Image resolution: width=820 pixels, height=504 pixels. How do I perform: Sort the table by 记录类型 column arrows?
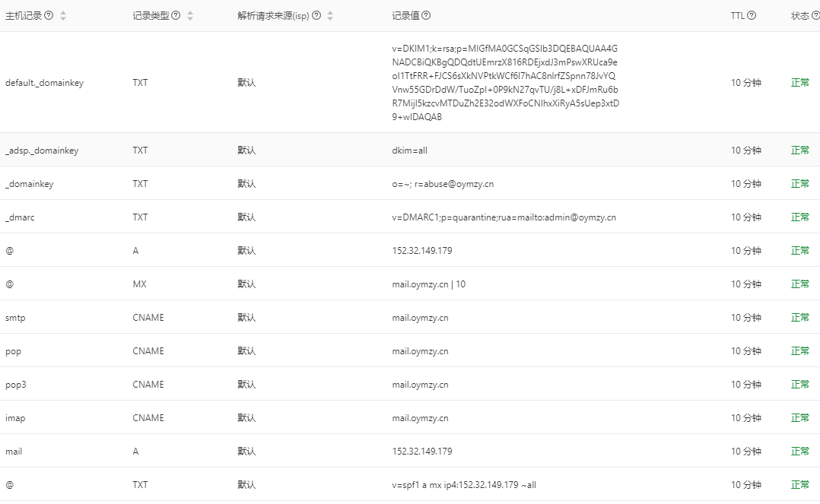click(x=190, y=16)
